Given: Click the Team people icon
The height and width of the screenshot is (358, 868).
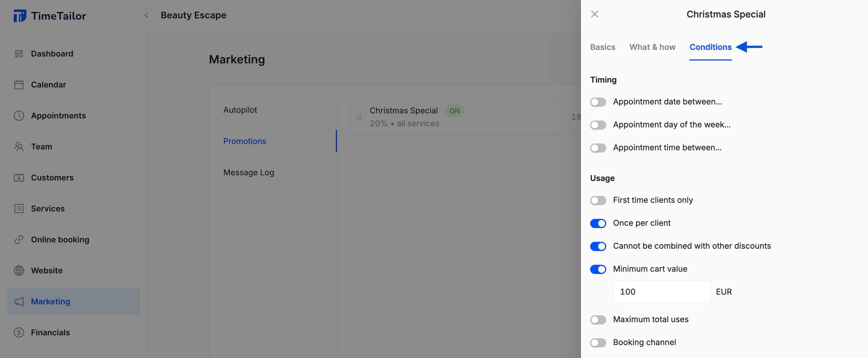Looking at the screenshot, I should (x=19, y=147).
